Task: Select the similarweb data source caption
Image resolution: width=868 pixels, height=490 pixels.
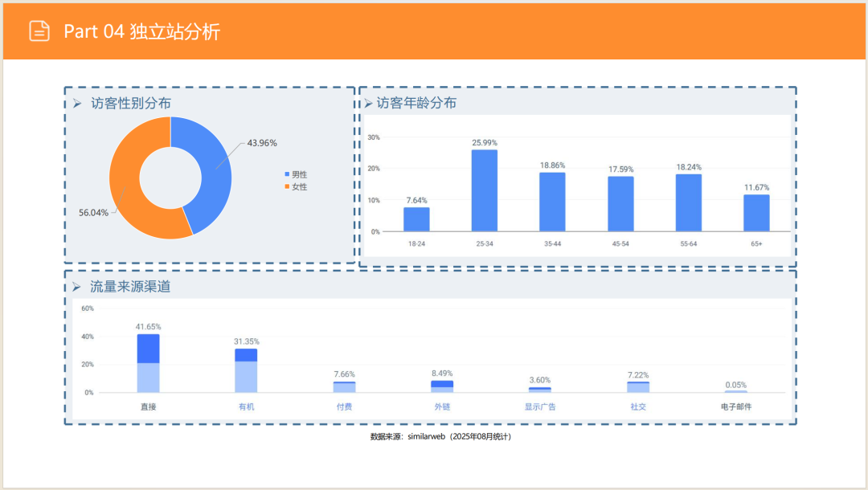Action: coord(440,436)
